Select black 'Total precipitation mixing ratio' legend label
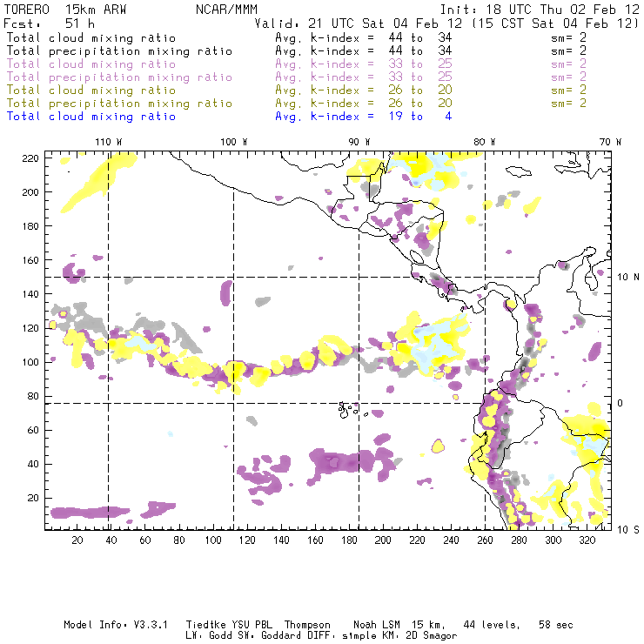This screenshot has height=644, width=644. click(x=119, y=51)
